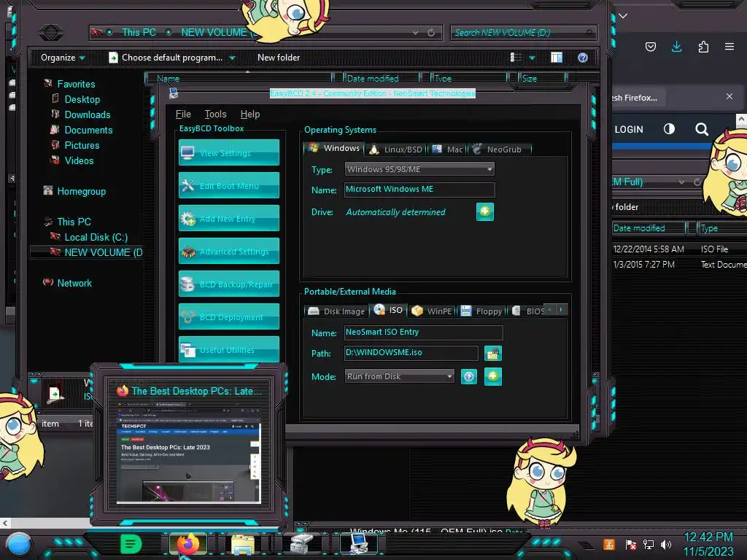Switch to the Linux/BSD tab

(x=396, y=149)
